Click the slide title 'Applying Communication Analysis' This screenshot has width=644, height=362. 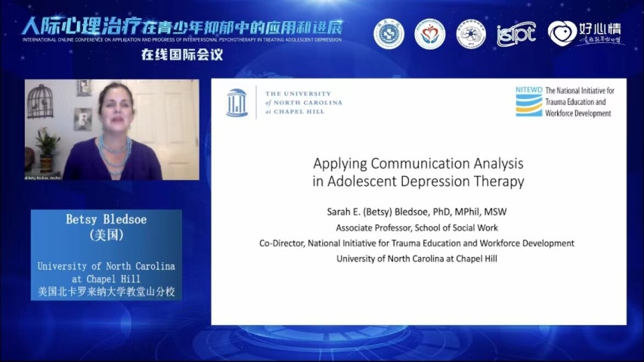[418, 163]
